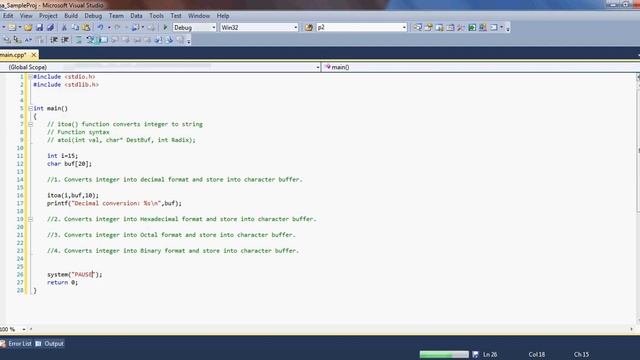
Task: Click the 'Ln 26' status bar entry
Action: pyautogui.click(x=490, y=354)
